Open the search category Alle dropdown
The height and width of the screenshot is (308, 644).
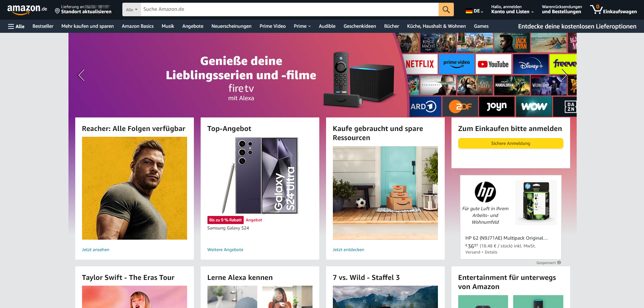(x=132, y=9)
